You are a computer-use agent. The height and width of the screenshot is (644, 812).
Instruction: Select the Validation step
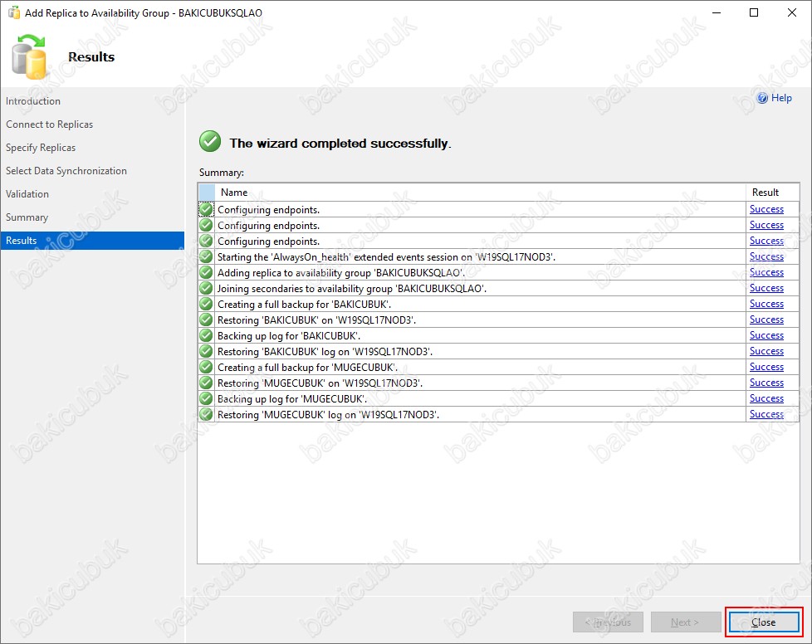(x=27, y=194)
